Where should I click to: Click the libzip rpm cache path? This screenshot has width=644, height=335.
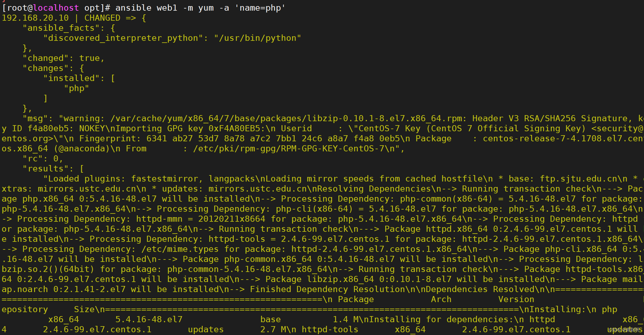click(286, 118)
